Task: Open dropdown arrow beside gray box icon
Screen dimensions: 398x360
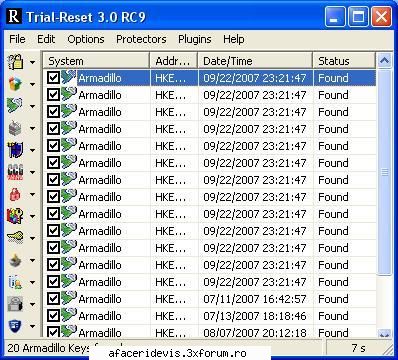Action: [x=32, y=128]
